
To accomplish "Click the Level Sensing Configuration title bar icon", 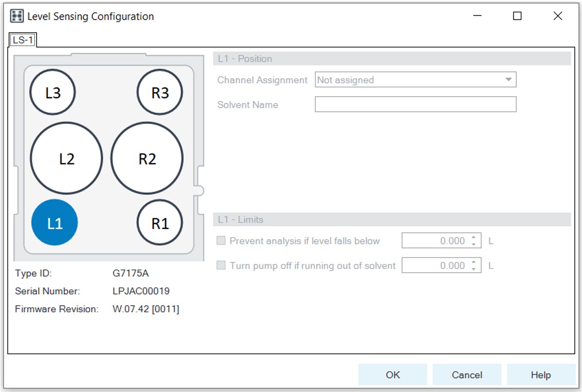I will (16, 16).
